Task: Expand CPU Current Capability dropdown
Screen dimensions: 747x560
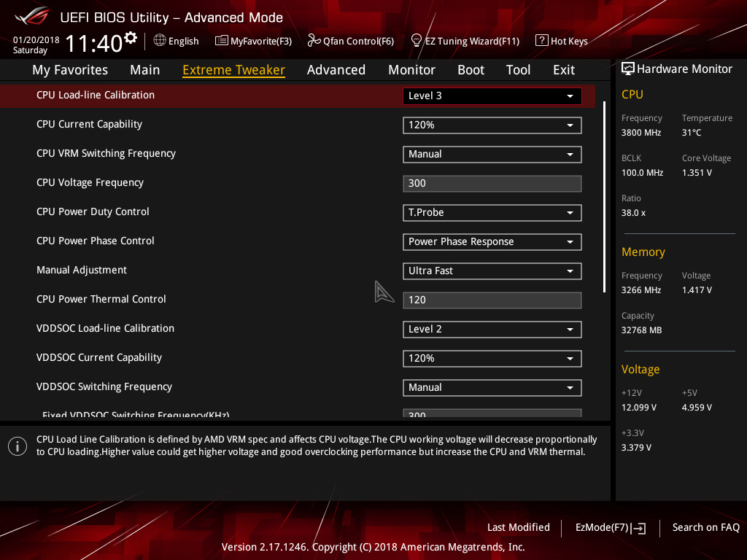Action: (x=492, y=125)
